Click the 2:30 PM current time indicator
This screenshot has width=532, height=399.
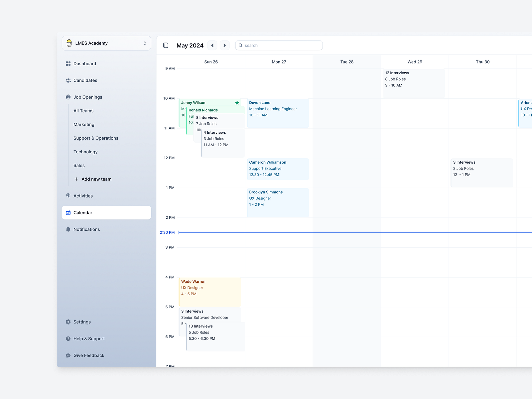167,232
